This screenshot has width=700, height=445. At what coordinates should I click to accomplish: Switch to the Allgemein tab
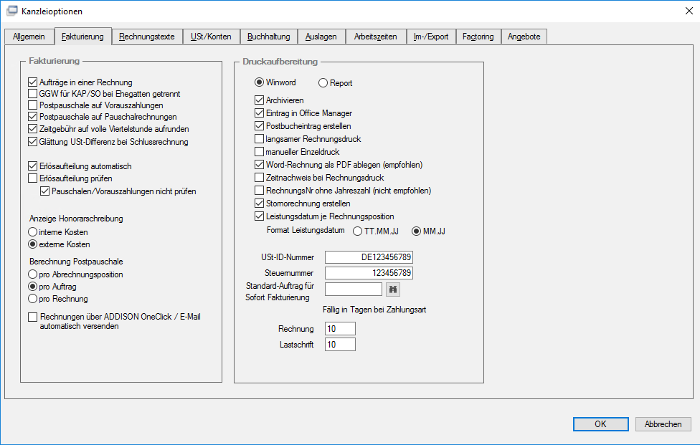pyautogui.click(x=29, y=37)
